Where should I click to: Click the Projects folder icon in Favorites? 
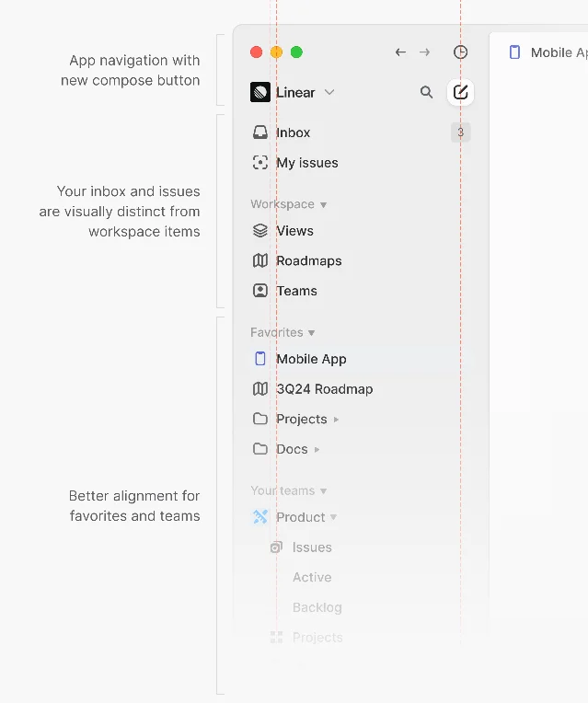click(x=260, y=419)
